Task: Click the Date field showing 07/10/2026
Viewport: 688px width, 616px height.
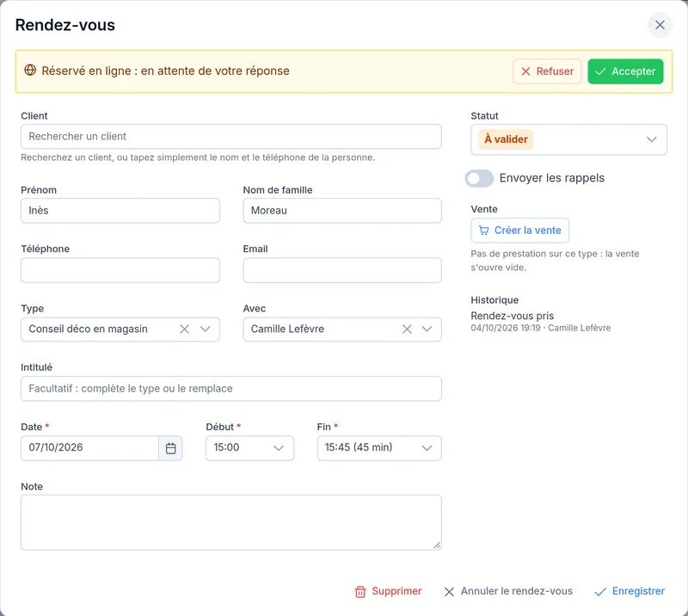Action: pyautogui.click(x=89, y=448)
